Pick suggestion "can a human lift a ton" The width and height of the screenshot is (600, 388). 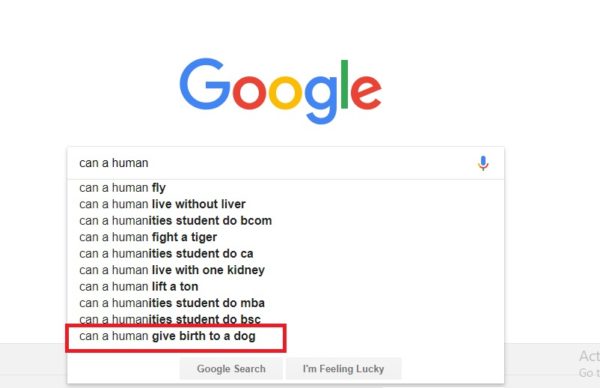pyautogui.click(x=285, y=287)
